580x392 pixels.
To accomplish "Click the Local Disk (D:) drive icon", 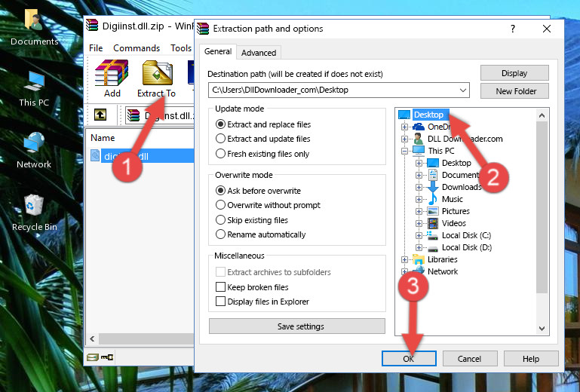I will point(433,248).
